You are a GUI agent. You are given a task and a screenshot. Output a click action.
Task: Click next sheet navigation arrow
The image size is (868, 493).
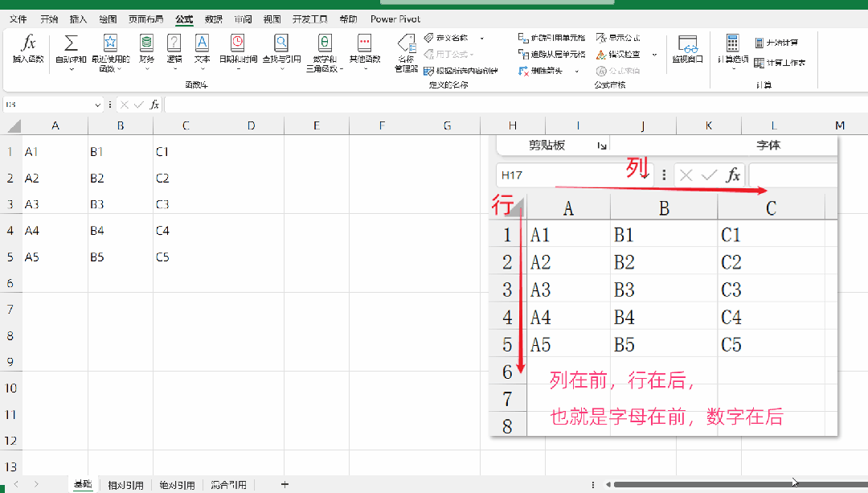[36, 484]
